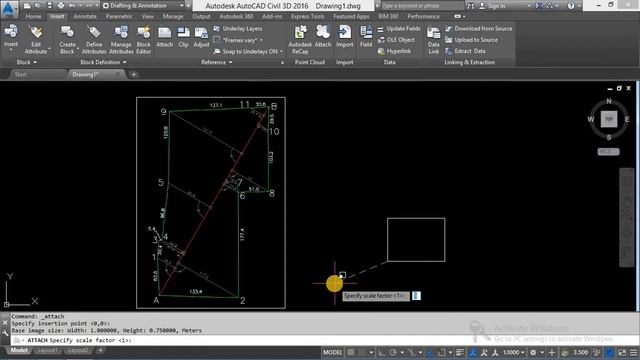Click Underlay Layers button
The image size is (640, 360).
tap(238, 29)
